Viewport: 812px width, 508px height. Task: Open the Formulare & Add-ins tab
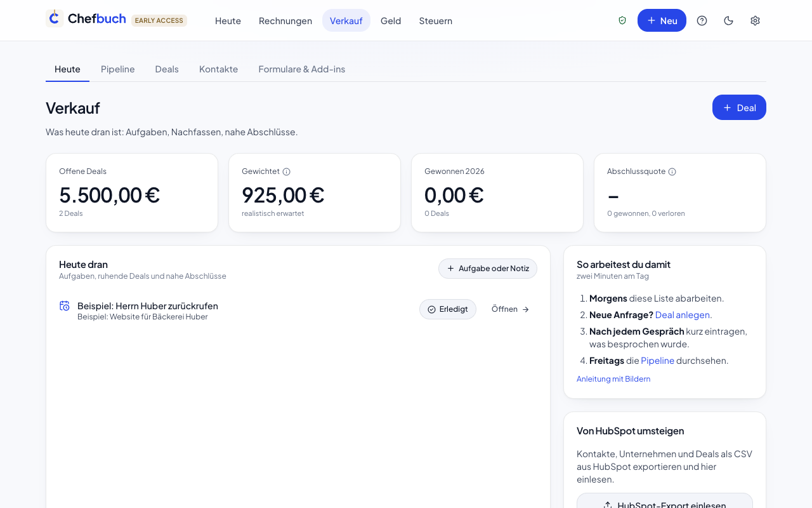302,69
